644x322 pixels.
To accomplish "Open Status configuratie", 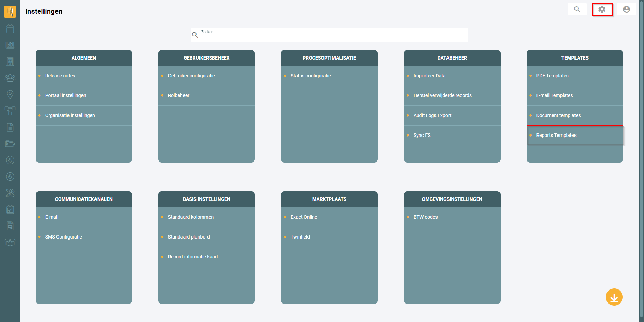I will tap(329, 76).
